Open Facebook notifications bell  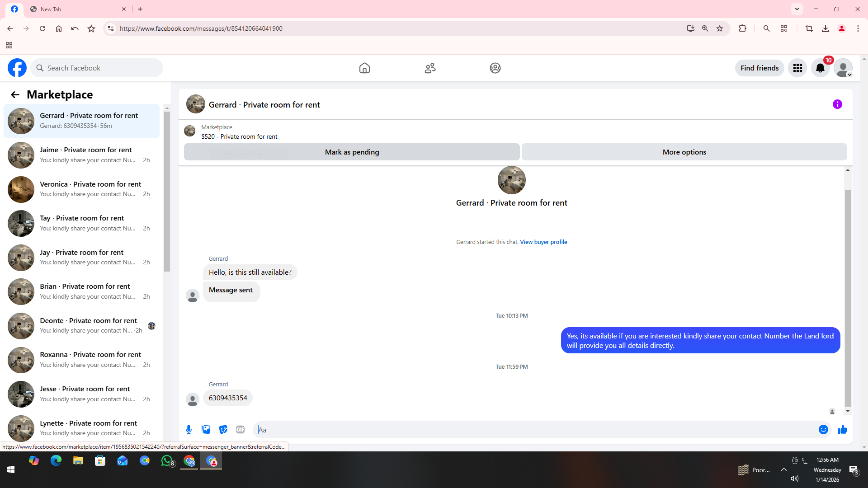(x=820, y=68)
